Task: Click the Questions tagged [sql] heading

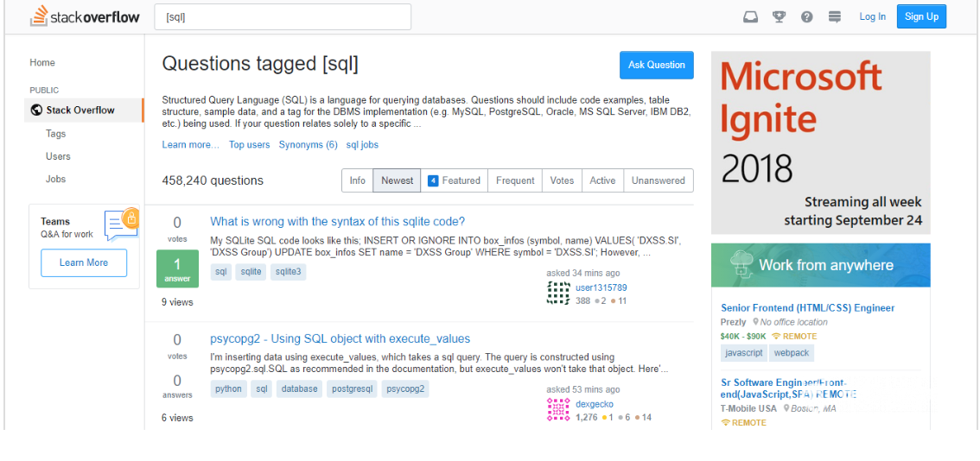Action: pyautogui.click(x=261, y=65)
